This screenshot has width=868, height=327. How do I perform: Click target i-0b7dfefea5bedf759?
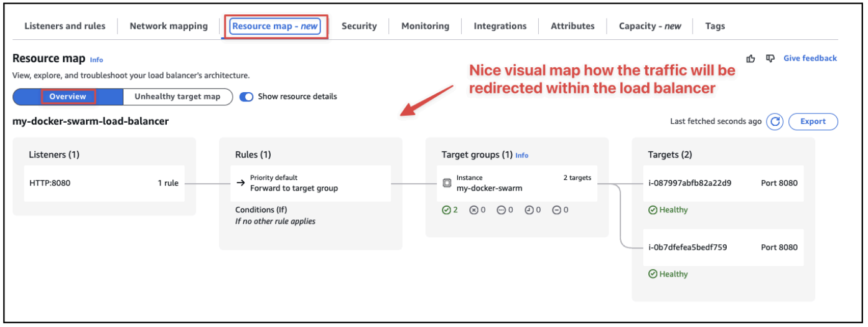click(x=688, y=247)
